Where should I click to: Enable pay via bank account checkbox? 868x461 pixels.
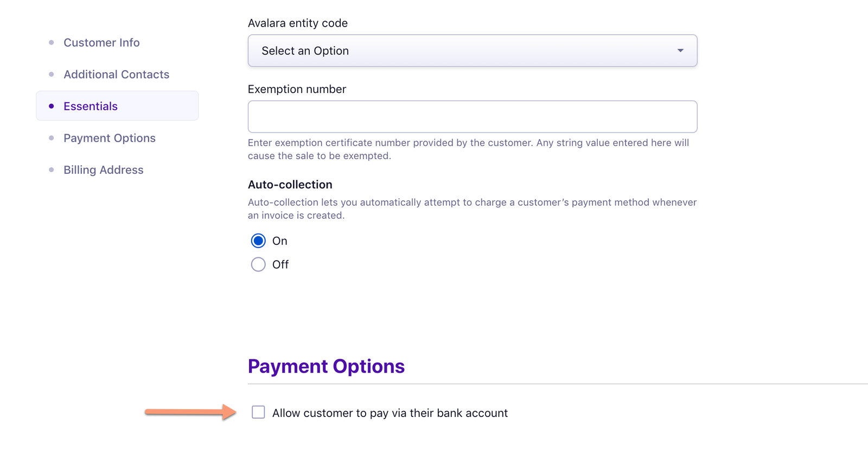click(258, 413)
